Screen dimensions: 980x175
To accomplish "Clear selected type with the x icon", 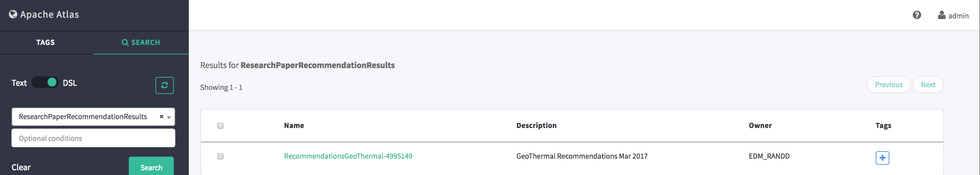I will pyautogui.click(x=161, y=117).
